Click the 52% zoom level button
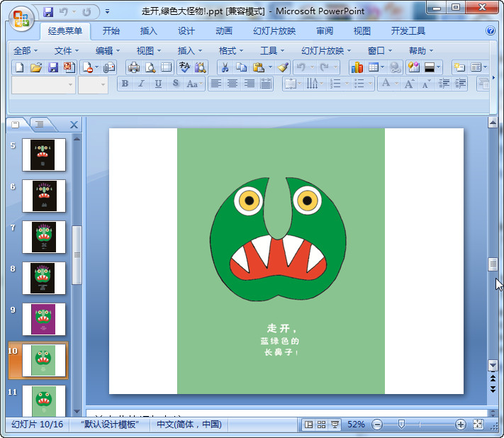This screenshot has height=438, width=504. (x=357, y=425)
